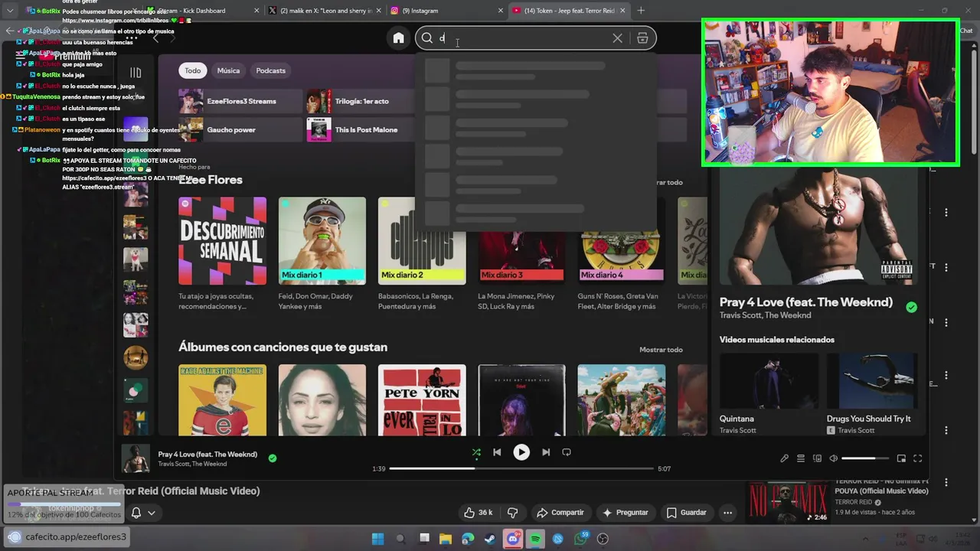
Task: Open a new browser tab
Action: (641, 11)
